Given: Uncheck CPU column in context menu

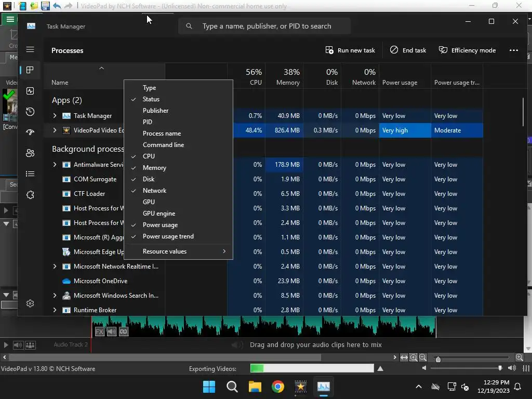Looking at the screenshot, I should (179, 156).
